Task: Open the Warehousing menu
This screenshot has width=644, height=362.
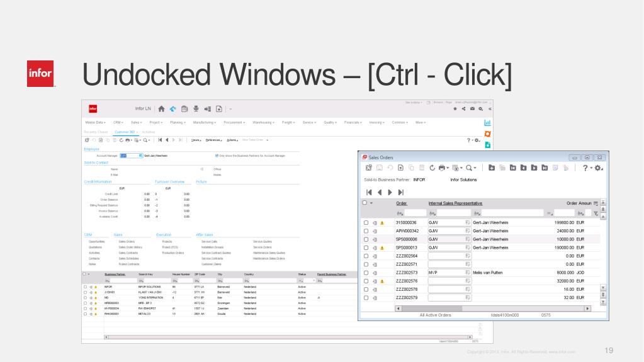Action: pos(263,122)
